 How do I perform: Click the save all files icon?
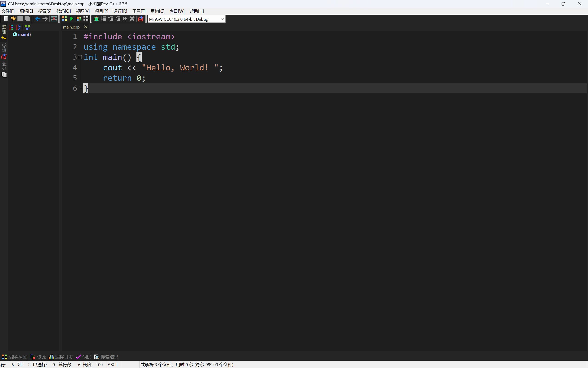coord(28,19)
